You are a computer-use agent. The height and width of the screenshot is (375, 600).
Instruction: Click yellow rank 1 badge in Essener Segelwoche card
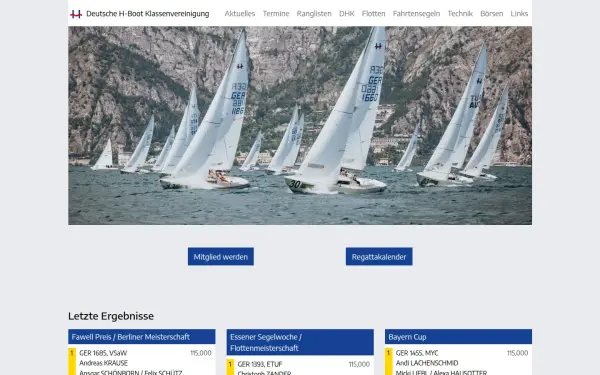pos(230,367)
